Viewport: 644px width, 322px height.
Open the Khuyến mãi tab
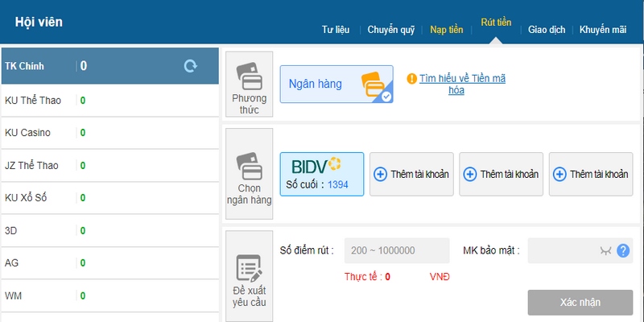point(602,30)
